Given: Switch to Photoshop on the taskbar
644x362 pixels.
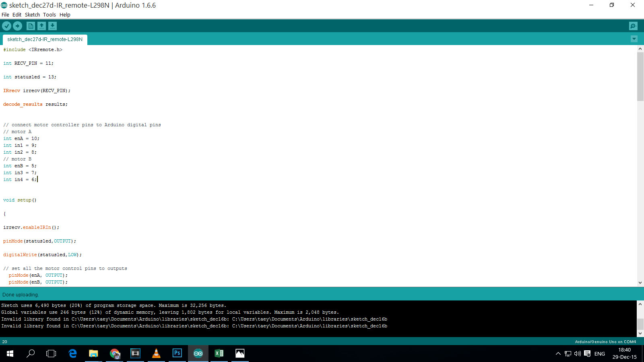Looking at the screenshot, I should tap(177, 354).
